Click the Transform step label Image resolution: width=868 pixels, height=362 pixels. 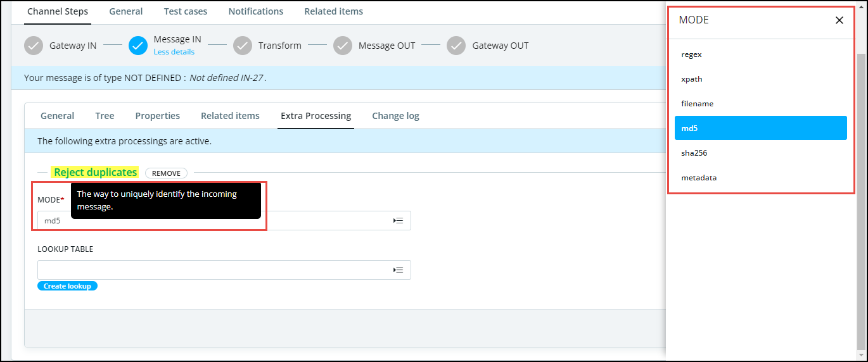click(279, 46)
